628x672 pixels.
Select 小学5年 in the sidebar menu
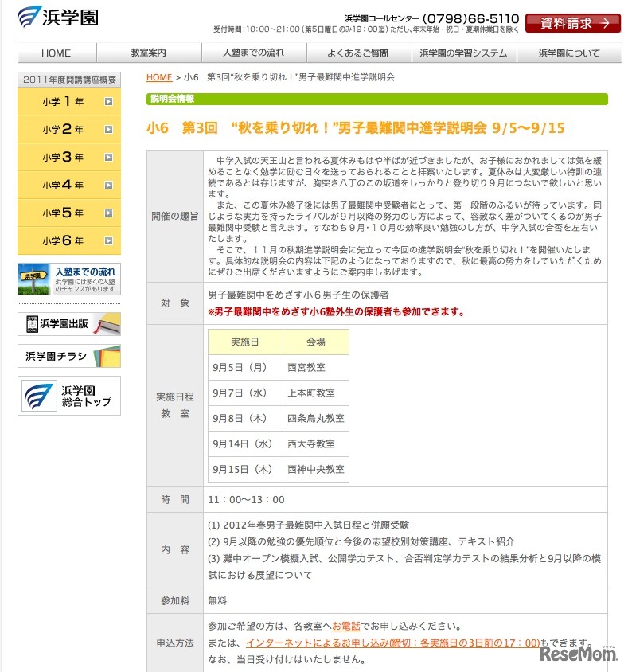pos(69,213)
